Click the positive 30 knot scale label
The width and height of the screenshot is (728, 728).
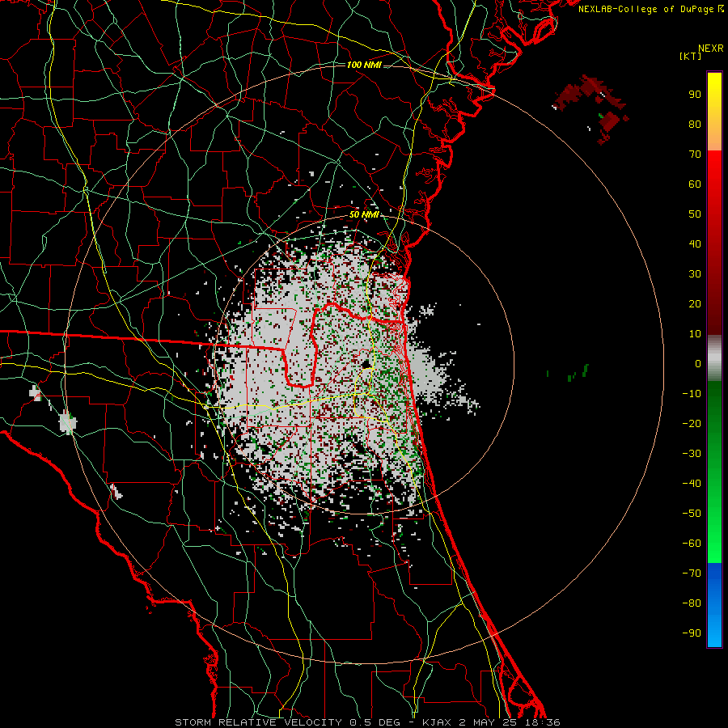(x=695, y=274)
